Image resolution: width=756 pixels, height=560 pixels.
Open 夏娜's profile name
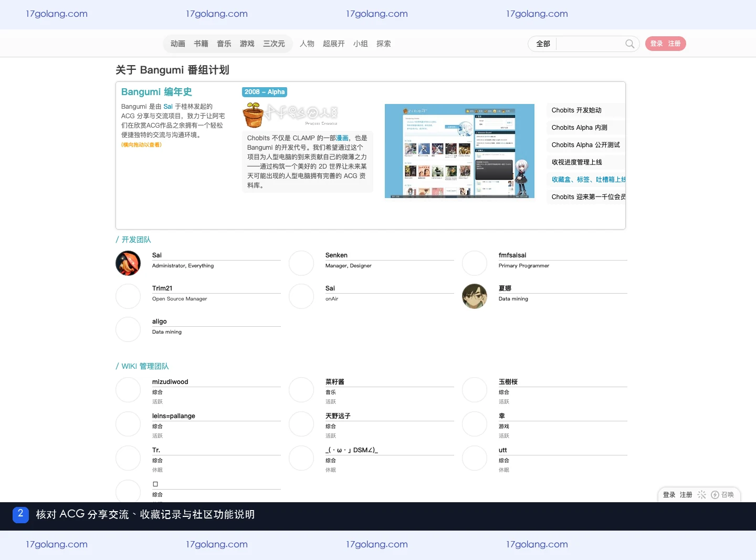coord(505,288)
